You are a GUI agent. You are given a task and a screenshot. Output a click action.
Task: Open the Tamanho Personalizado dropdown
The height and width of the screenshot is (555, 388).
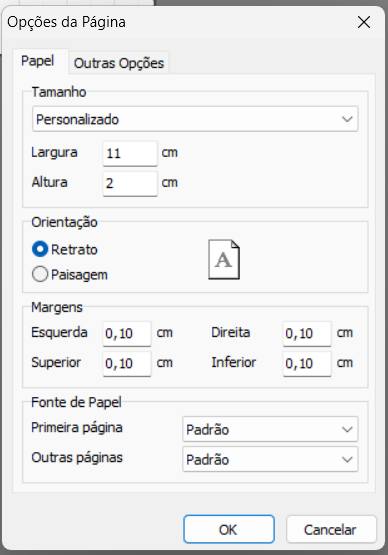[x=195, y=119]
